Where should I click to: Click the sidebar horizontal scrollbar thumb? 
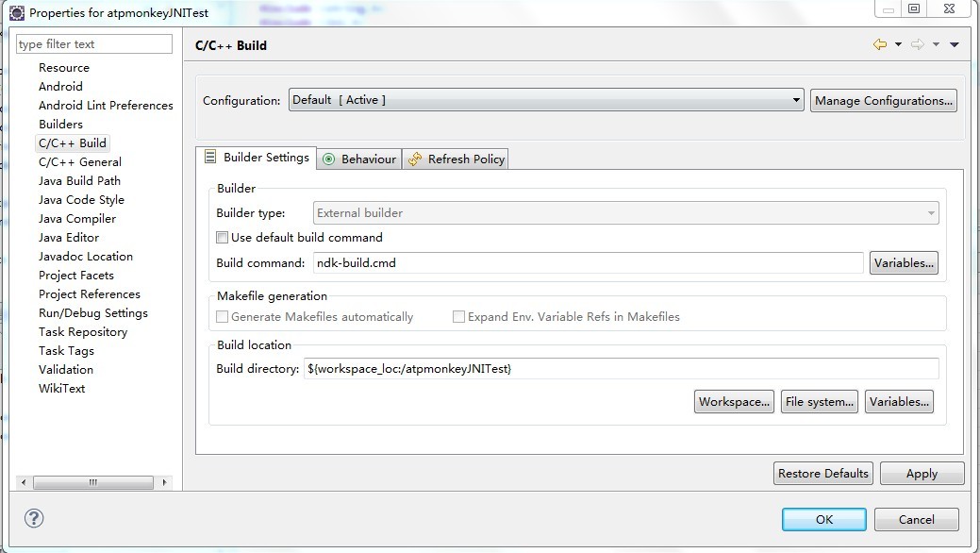pos(93,482)
